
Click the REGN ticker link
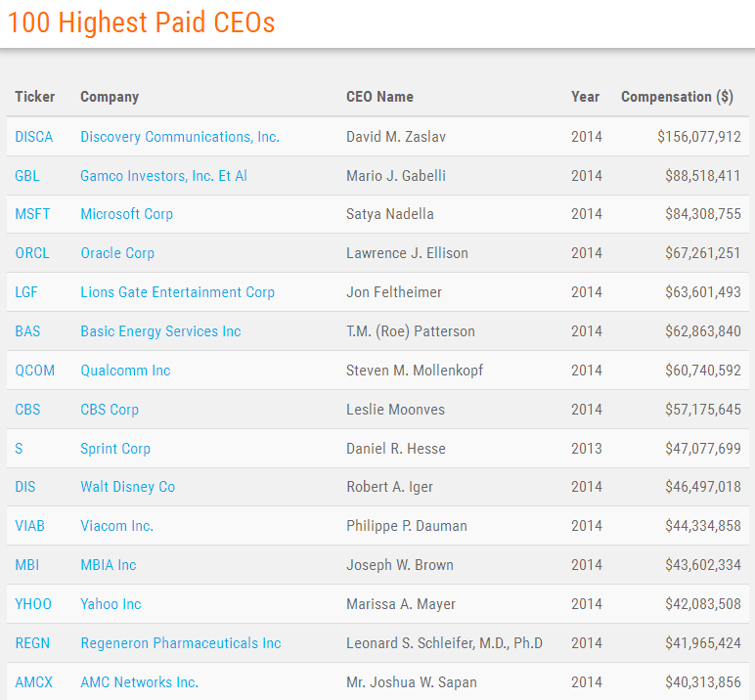(x=32, y=643)
